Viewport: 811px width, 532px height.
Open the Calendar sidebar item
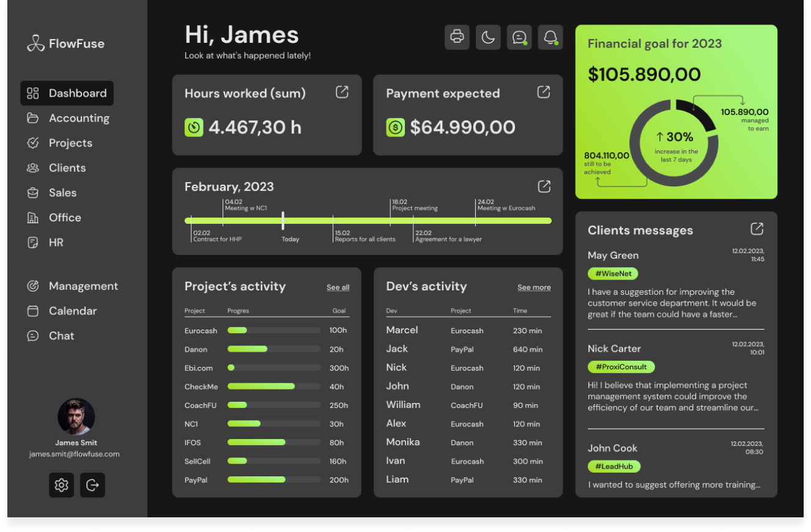click(72, 311)
